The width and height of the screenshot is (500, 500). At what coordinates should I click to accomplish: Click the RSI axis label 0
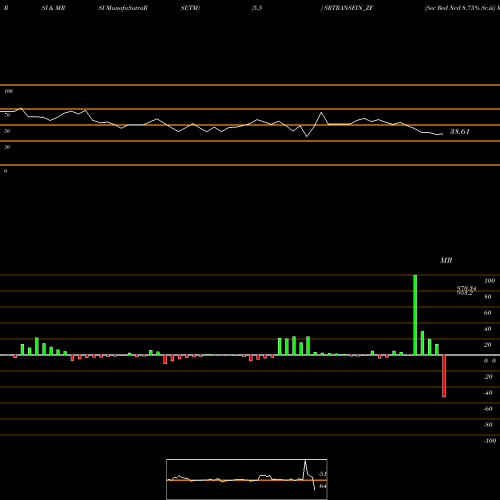click(x=5, y=171)
